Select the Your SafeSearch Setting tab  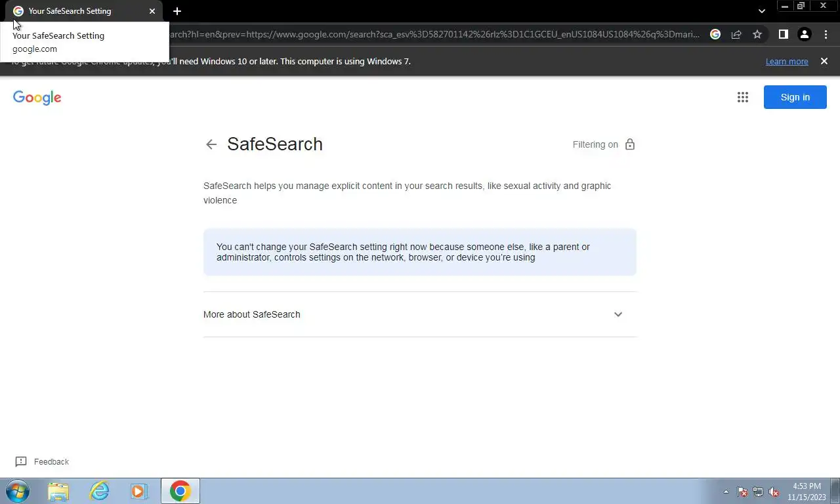coord(84,11)
